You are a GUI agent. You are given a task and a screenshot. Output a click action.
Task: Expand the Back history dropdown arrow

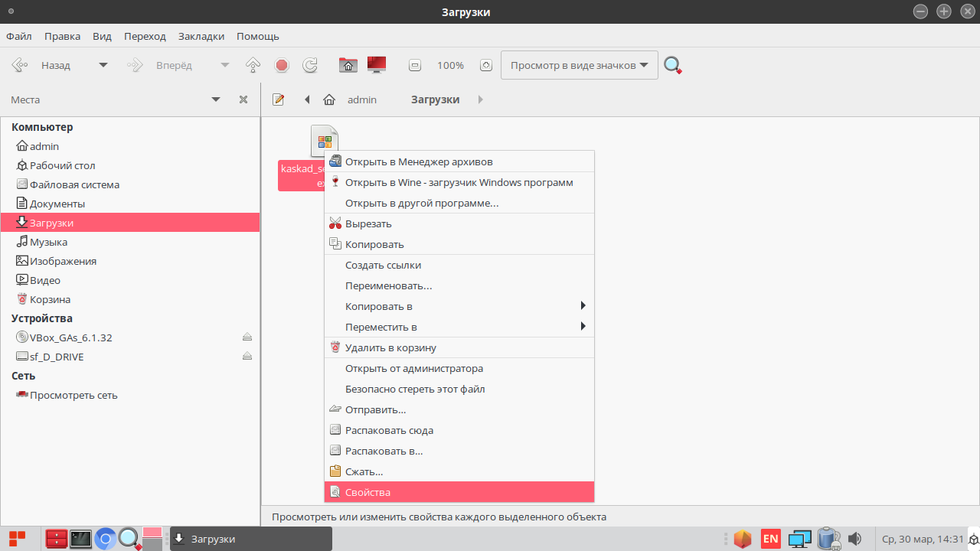pos(103,66)
